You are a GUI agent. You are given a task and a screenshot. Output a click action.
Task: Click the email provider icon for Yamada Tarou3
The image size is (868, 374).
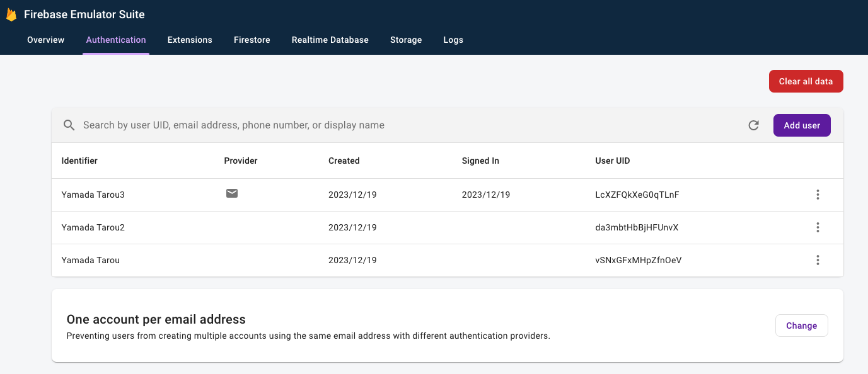tap(232, 193)
